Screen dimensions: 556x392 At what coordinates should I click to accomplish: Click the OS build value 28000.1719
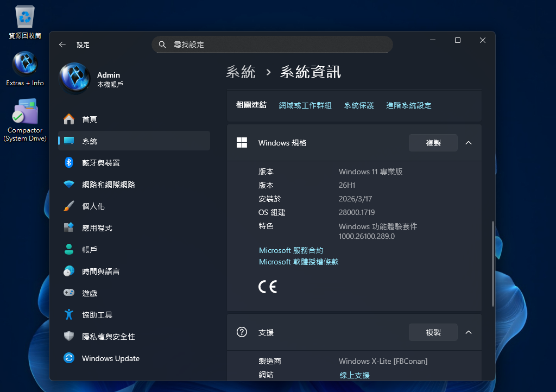pyautogui.click(x=357, y=212)
